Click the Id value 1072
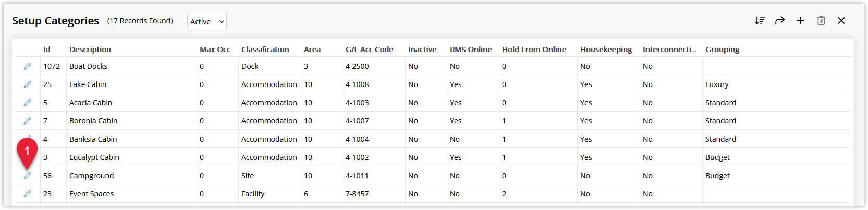 tap(52, 66)
